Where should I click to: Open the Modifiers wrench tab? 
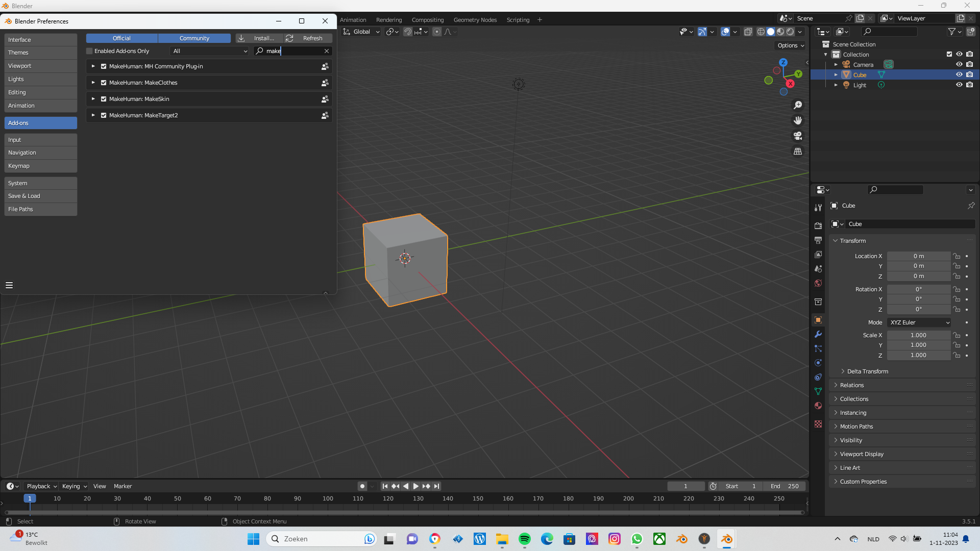pos(818,334)
